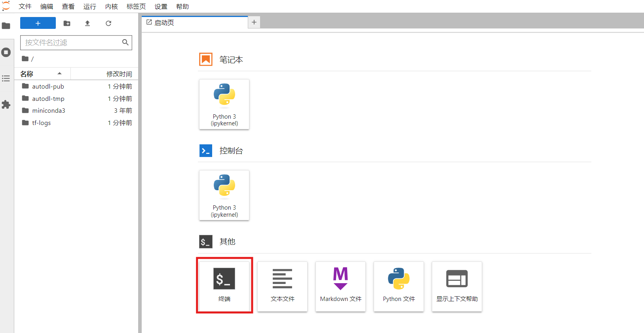Open the file browser sidebar icon
This screenshot has width=644, height=333.
point(6,26)
